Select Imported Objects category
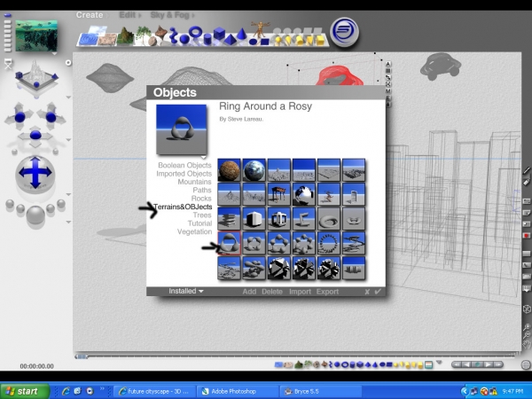532x399 pixels. (x=184, y=174)
